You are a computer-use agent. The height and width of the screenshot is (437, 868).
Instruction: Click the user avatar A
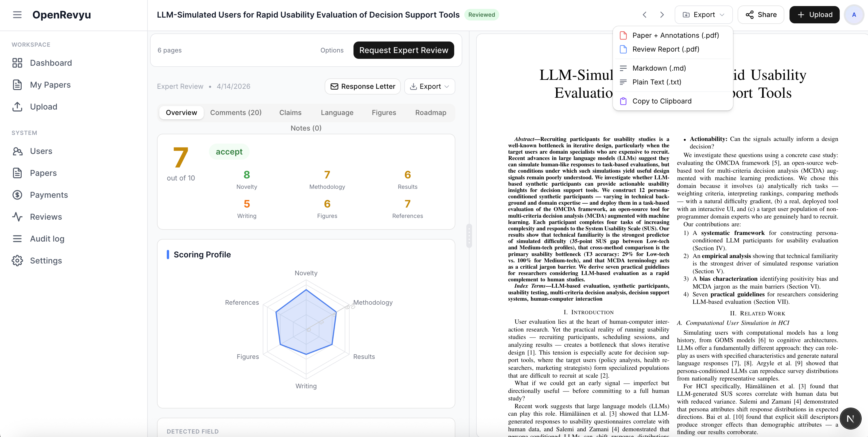[854, 15]
